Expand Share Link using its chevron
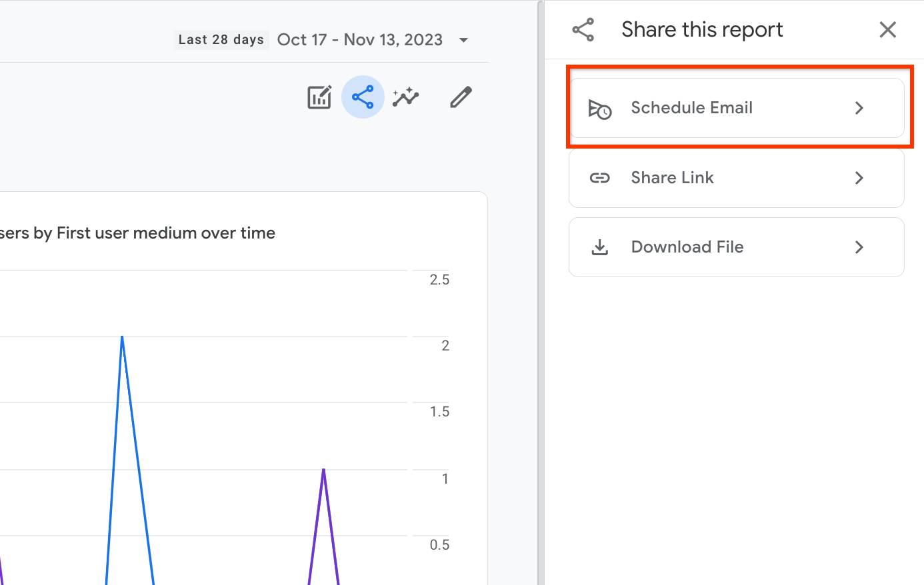924x585 pixels. point(859,178)
